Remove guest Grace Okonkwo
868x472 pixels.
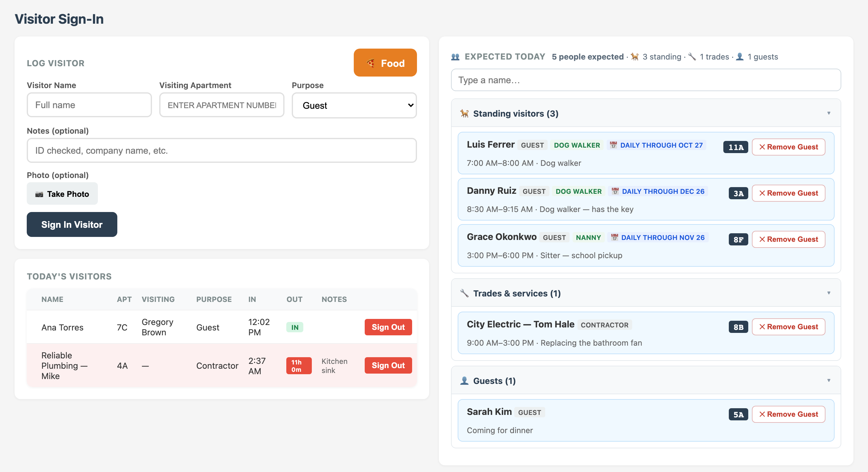[x=788, y=239]
